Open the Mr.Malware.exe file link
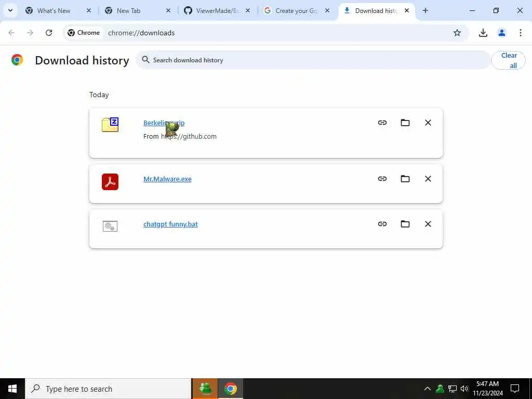The height and width of the screenshot is (399, 532). [167, 179]
